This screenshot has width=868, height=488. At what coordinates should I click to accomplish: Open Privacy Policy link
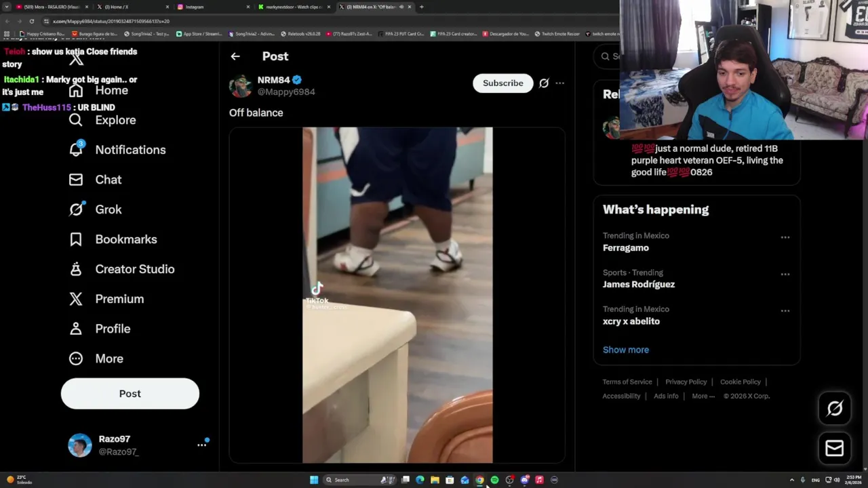pos(686,382)
